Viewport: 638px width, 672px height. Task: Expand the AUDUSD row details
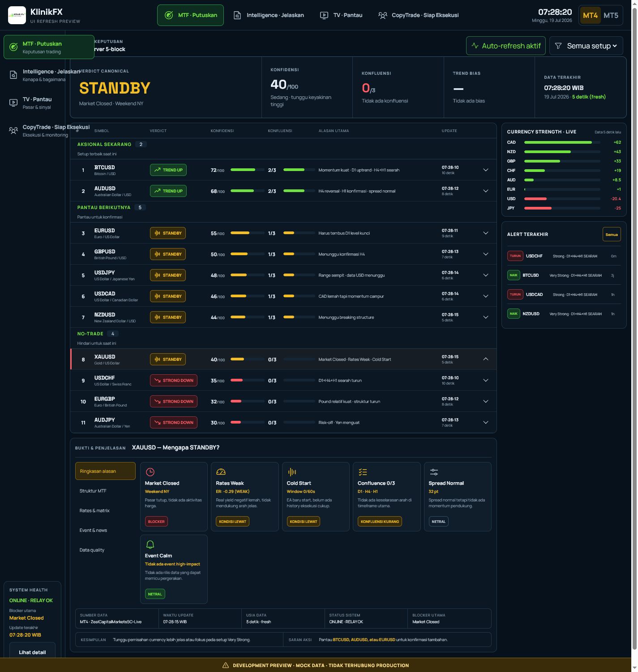coord(486,191)
